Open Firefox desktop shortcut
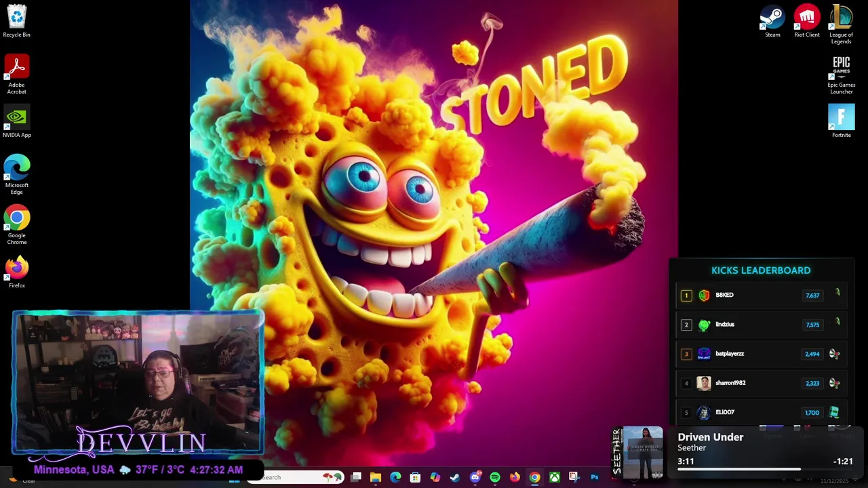The width and height of the screenshot is (868, 488). (x=16, y=271)
